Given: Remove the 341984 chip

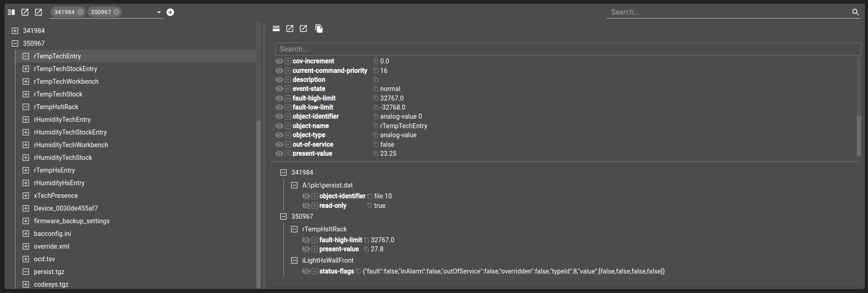Looking at the screenshot, I should point(80,12).
